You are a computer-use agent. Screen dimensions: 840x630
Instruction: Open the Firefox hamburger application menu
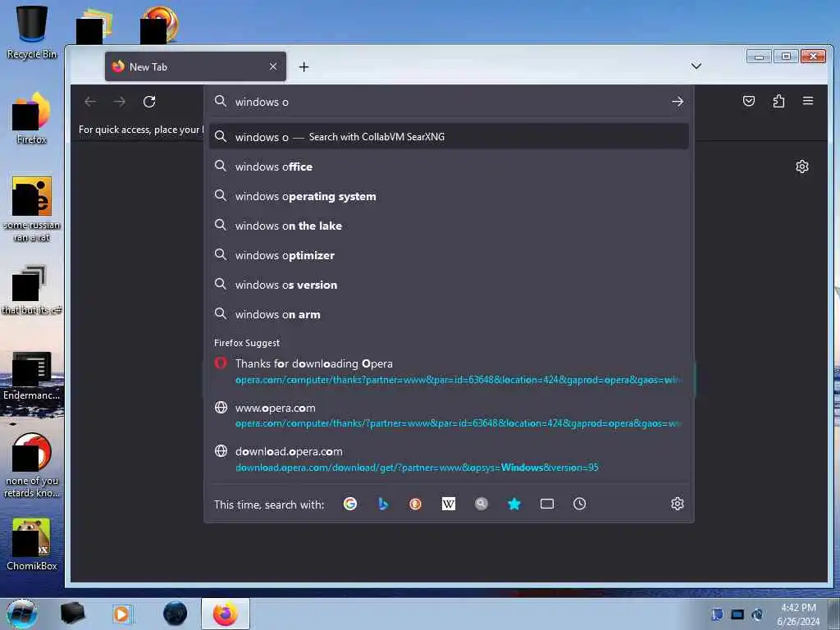(x=808, y=100)
